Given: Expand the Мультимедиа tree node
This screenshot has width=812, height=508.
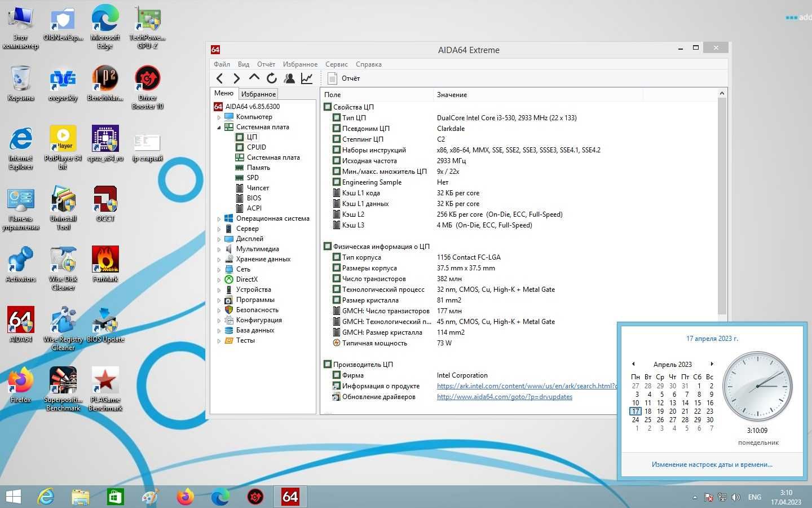Looking at the screenshot, I should tap(219, 249).
